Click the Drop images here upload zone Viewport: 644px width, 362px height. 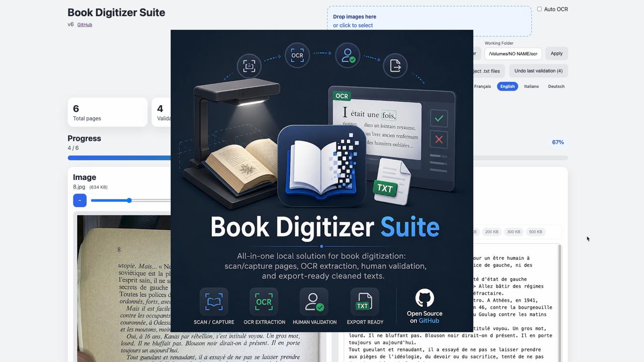pos(429,21)
